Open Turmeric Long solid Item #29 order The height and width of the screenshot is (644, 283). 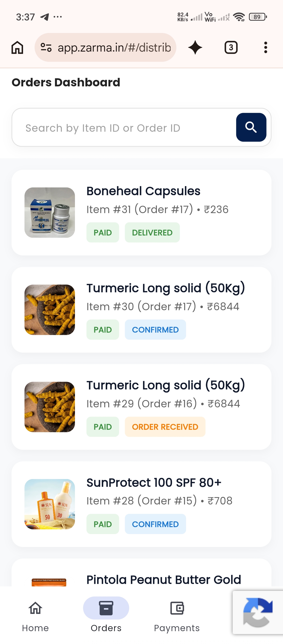(x=141, y=407)
